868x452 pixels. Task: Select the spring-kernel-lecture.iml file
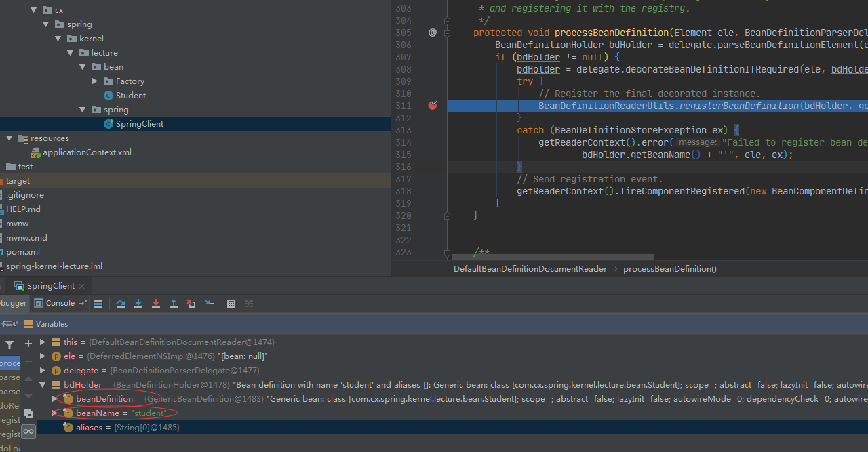tap(52, 266)
